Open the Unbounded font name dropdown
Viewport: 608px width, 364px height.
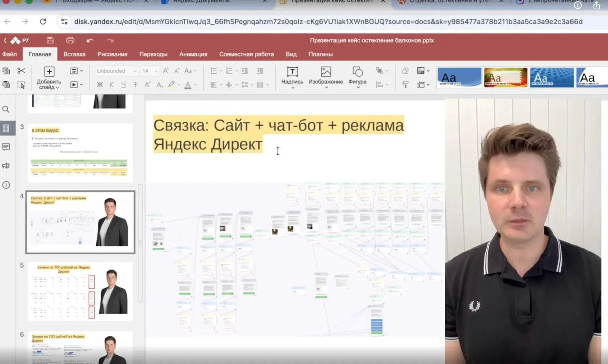point(135,71)
